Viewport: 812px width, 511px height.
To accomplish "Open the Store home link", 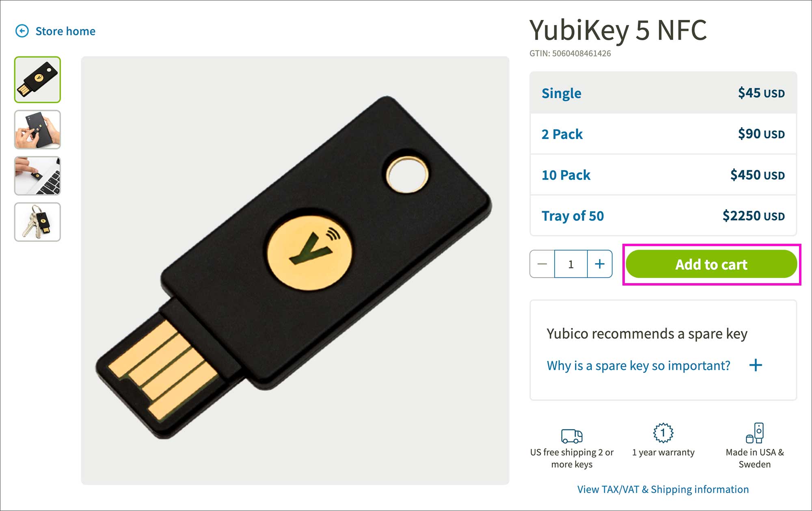I will tap(65, 31).
